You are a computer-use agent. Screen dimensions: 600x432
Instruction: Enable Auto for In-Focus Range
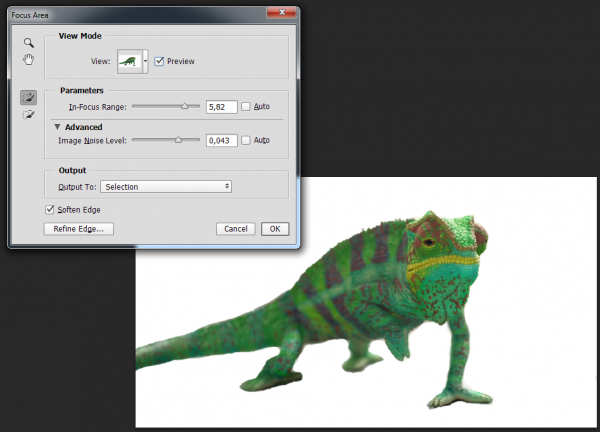(246, 106)
